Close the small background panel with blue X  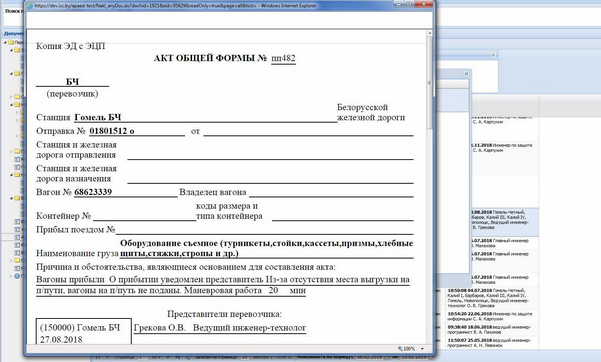[466, 73]
